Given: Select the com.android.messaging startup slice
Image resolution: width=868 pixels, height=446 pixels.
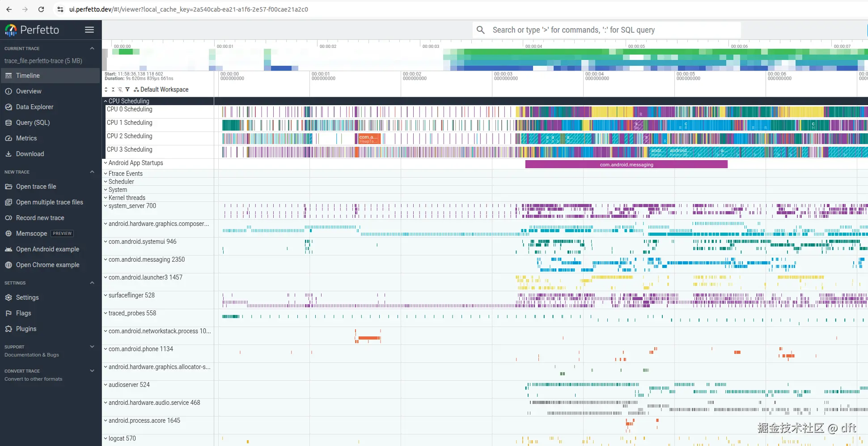Looking at the screenshot, I should pyautogui.click(x=626, y=165).
